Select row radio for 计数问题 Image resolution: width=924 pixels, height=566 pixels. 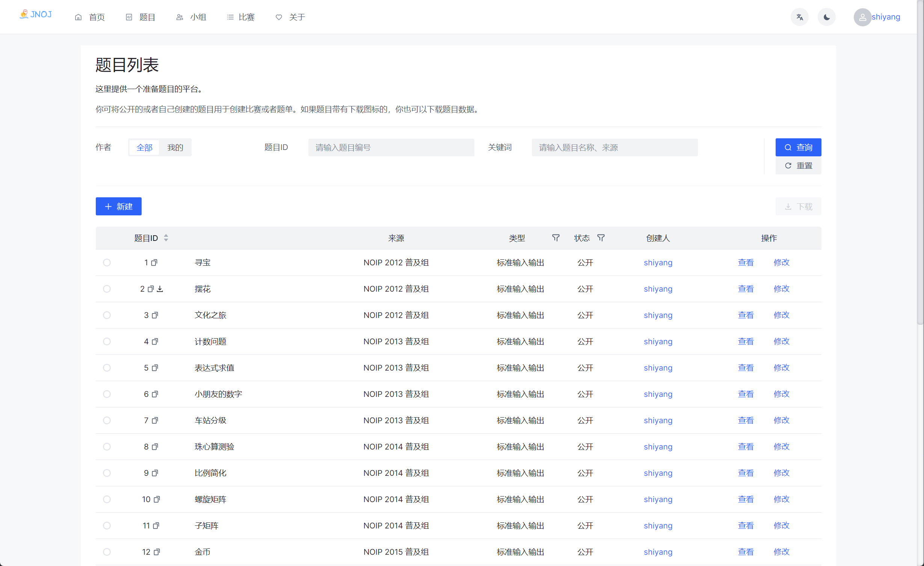tap(107, 341)
